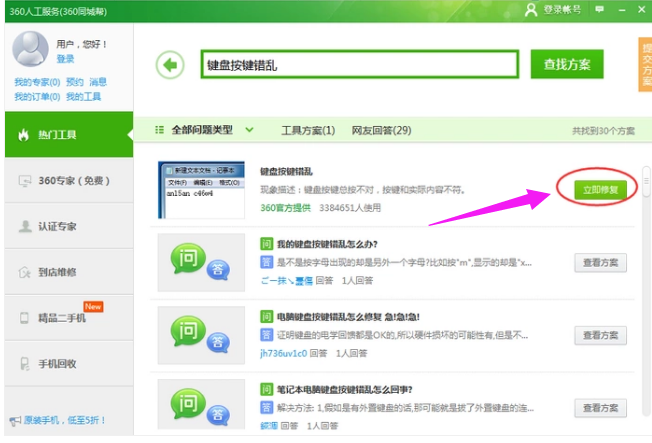This screenshot has width=652, height=443.
Task: Click the 查找方案 search button
Action: [x=567, y=65]
